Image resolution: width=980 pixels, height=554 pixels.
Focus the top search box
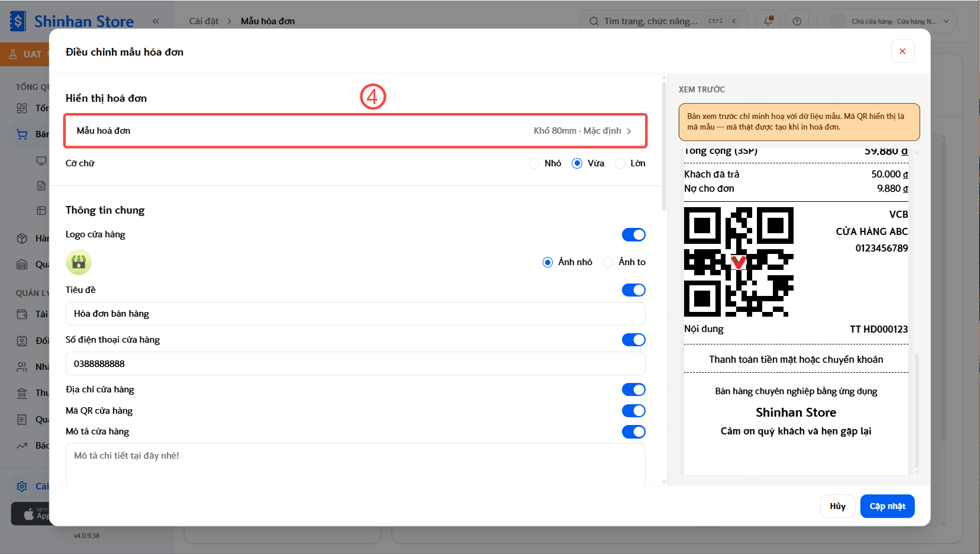pos(665,21)
